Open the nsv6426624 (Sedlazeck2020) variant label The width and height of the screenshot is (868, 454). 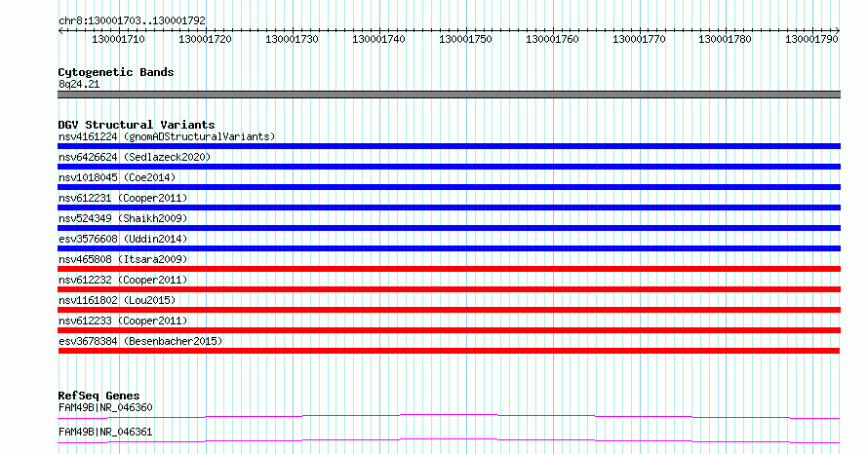pyautogui.click(x=135, y=157)
